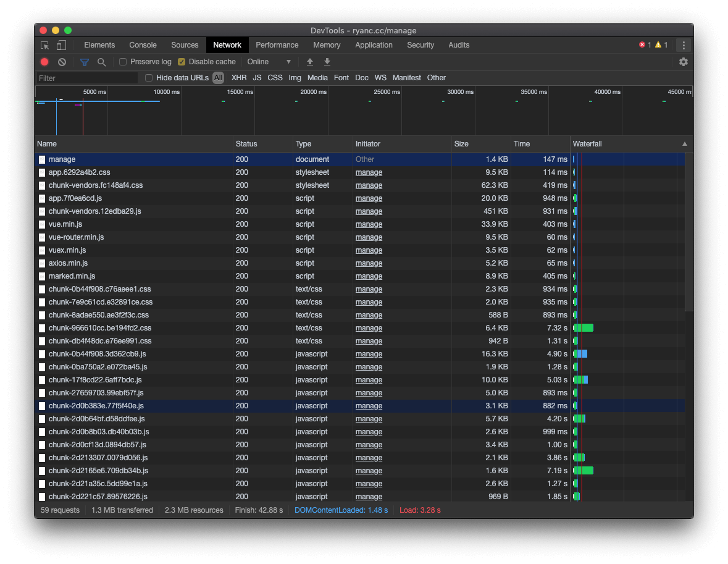Click the manage initiator link for vue.min.js
The image size is (728, 564).
369,224
